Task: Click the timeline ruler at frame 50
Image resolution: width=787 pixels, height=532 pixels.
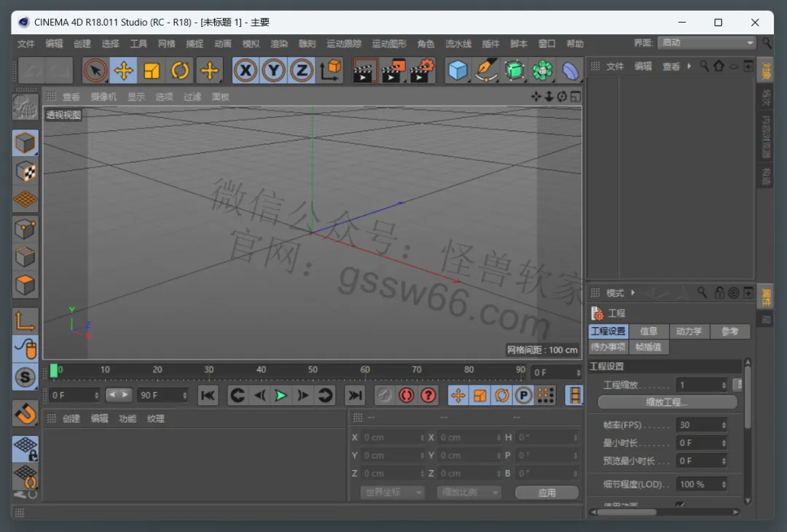Action: coord(313,371)
